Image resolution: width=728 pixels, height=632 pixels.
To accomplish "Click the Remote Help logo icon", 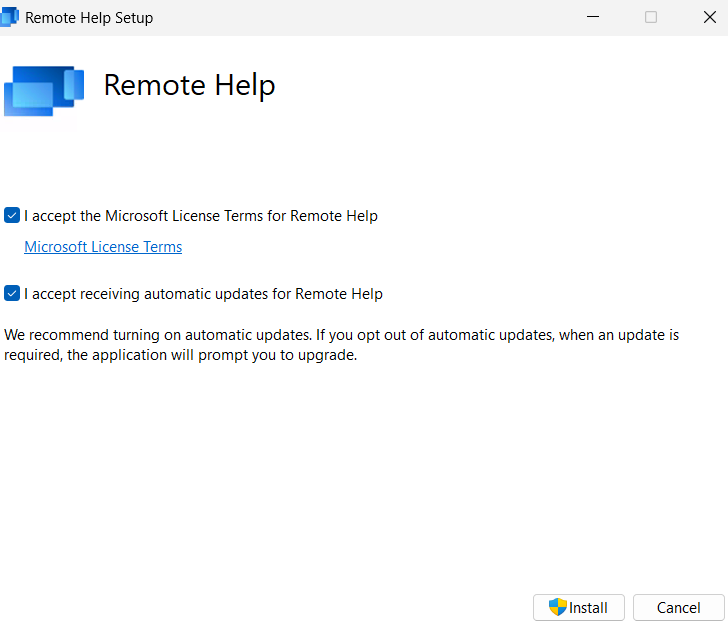I will point(44,91).
